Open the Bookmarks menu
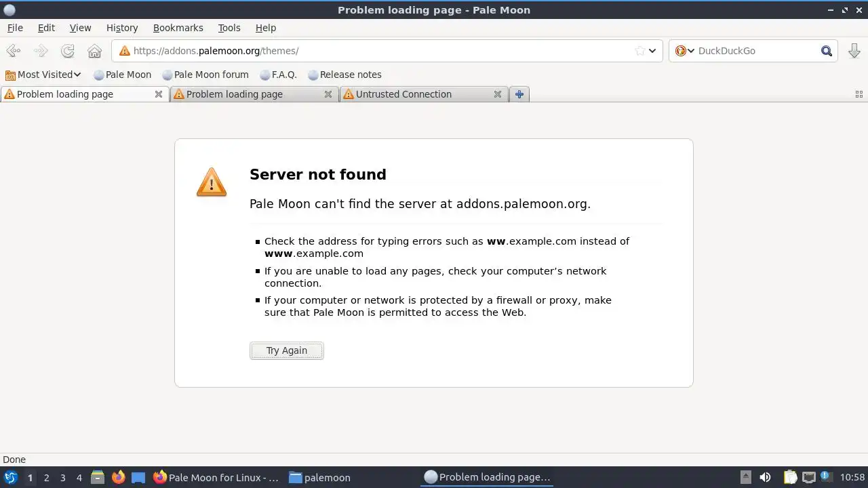Screen dimensions: 868x488 (178, 28)
